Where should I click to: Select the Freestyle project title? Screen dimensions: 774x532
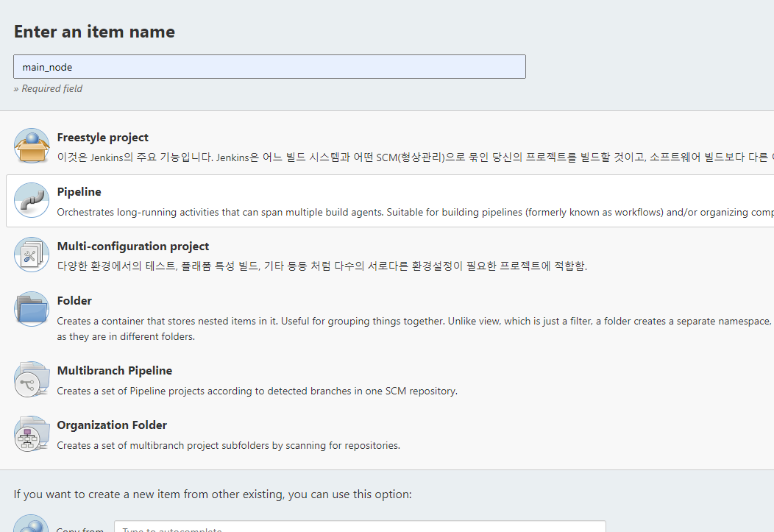pyautogui.click(x=103, y=137)
